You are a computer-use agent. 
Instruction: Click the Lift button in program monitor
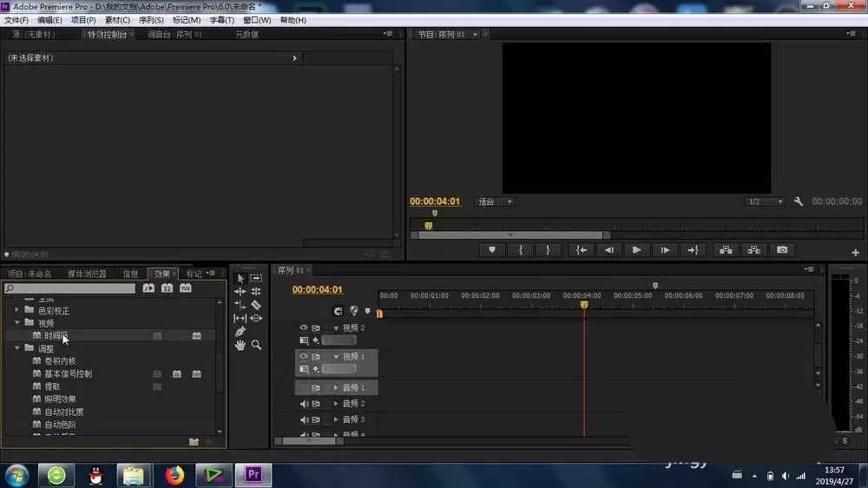pyautogui.click(x=726, y=250)
